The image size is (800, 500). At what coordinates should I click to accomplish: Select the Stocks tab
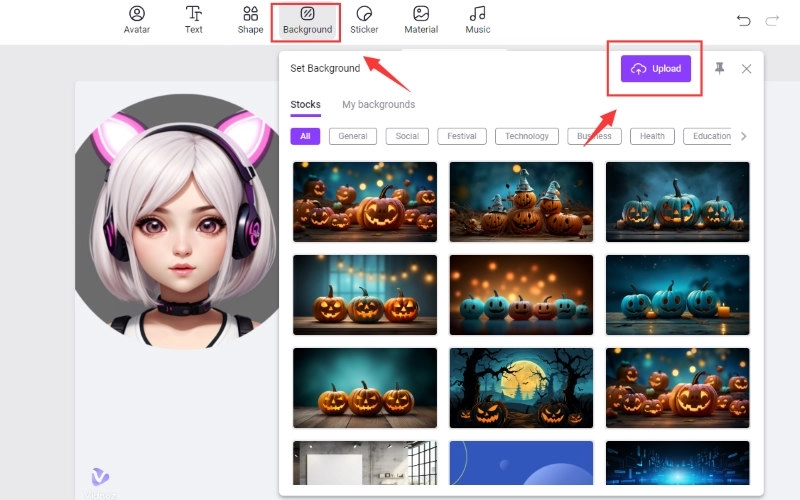[305, 105]
